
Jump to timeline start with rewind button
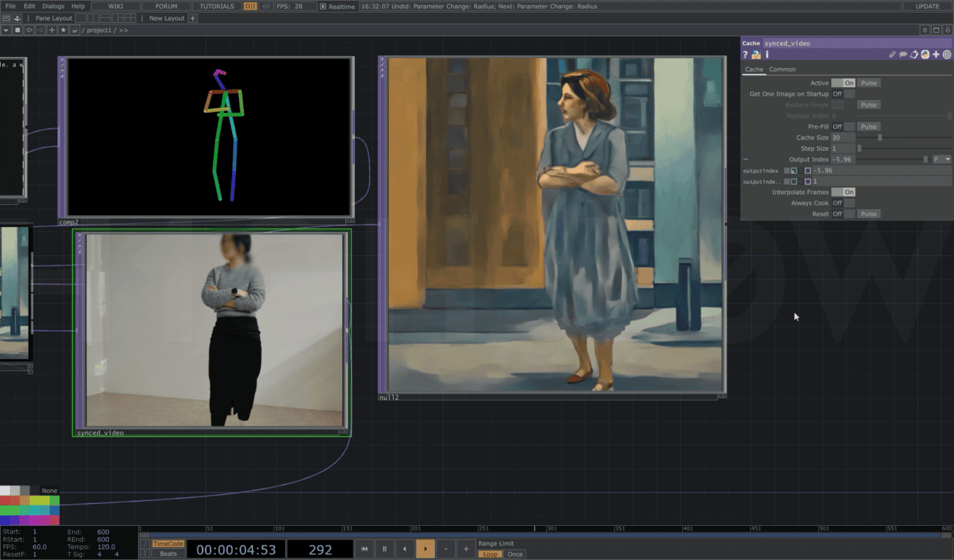365,549
